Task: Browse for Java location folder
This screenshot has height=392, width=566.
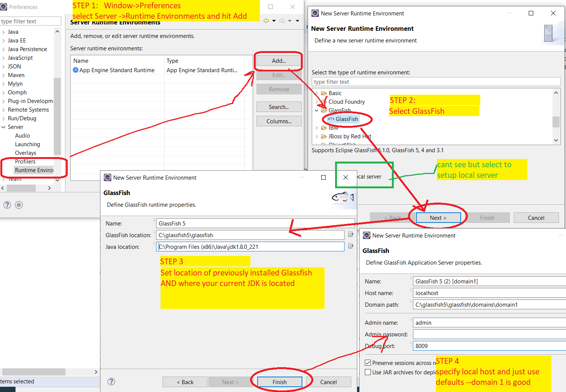Action: tap(351, 246)
